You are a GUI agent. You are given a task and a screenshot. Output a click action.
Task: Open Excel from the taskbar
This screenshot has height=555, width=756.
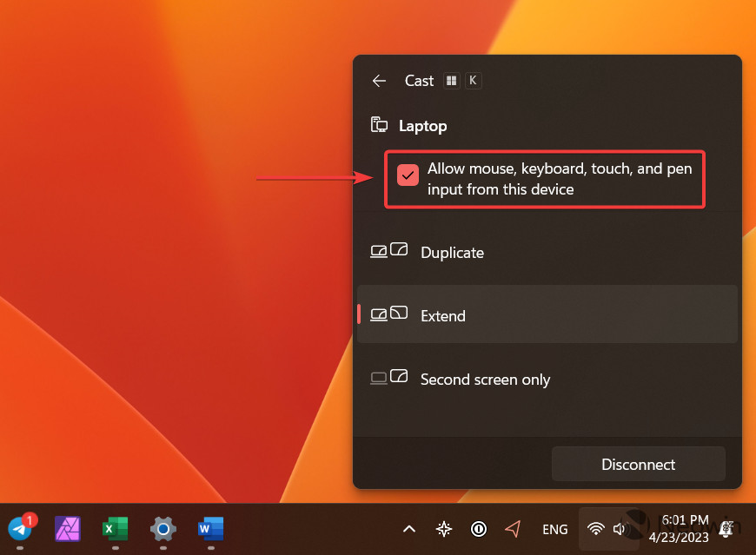click(116, 528)
